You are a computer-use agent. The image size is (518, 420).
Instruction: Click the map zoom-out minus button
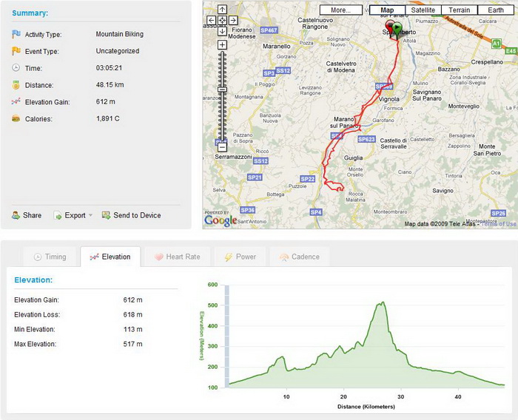(x=222, y=147)
